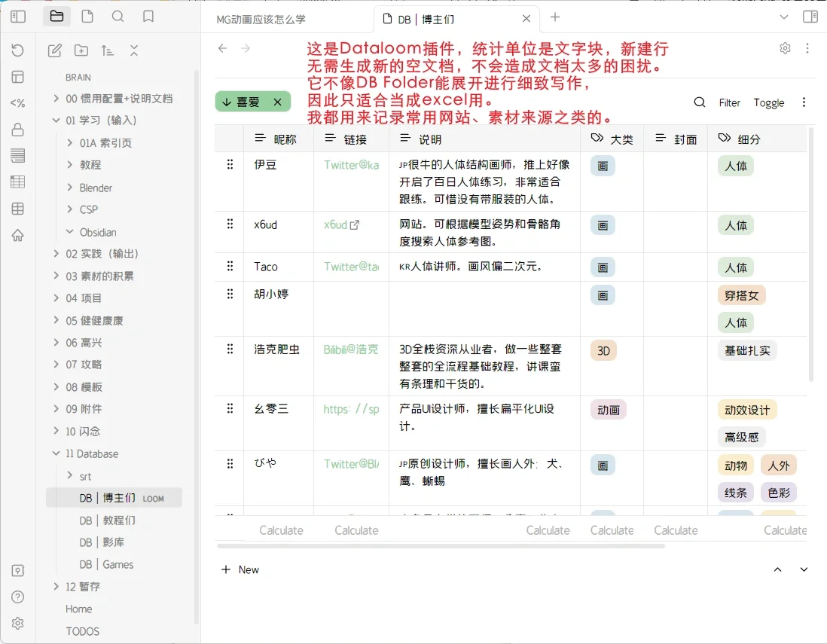Click the Toggle control in the Dataloom toolbar
The width and height of the screenshot is (827, 644).
(x=768, y=102)
